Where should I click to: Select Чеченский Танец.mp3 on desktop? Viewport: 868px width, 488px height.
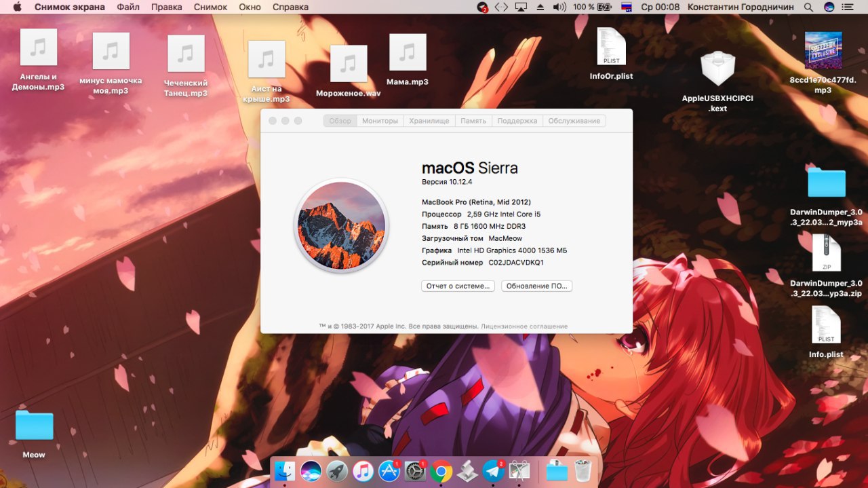coord(186,66)
